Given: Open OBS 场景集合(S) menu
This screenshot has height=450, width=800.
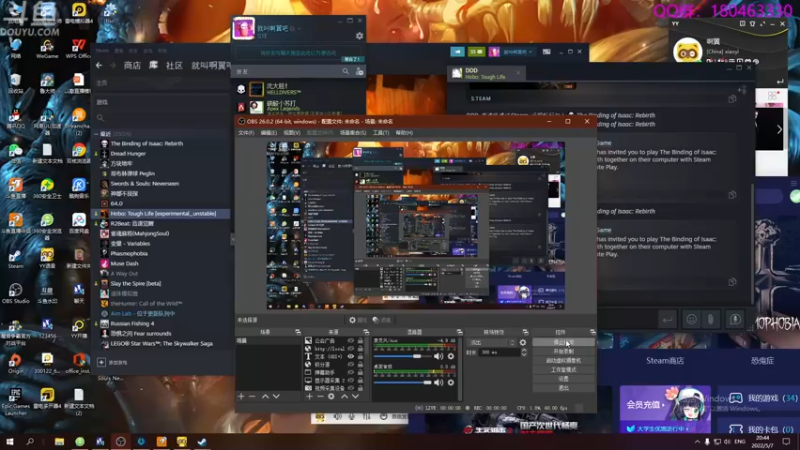Looking at the screenshot, I should pyautogui.click(x=353, y=133).
